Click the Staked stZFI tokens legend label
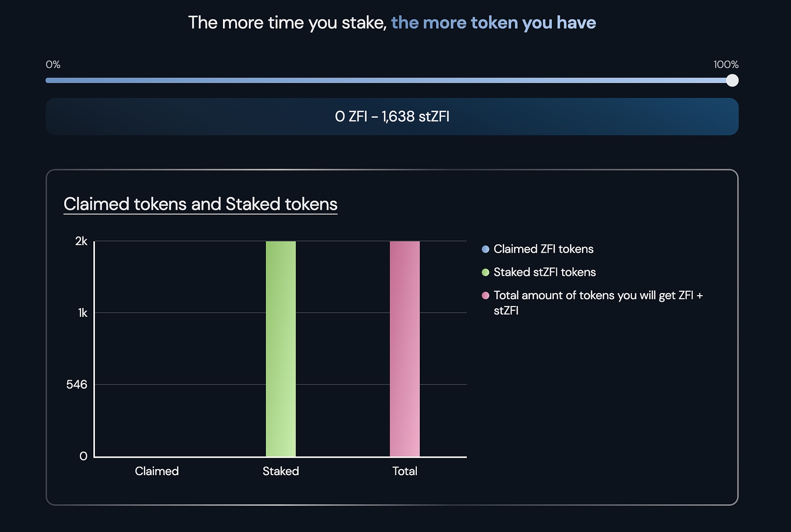791x532 pixels. point(545,272)
